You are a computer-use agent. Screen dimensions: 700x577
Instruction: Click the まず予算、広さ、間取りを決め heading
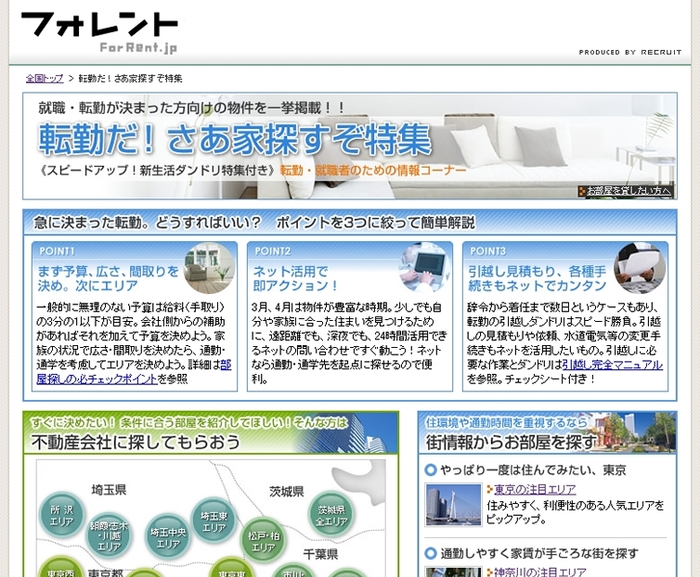108,278
